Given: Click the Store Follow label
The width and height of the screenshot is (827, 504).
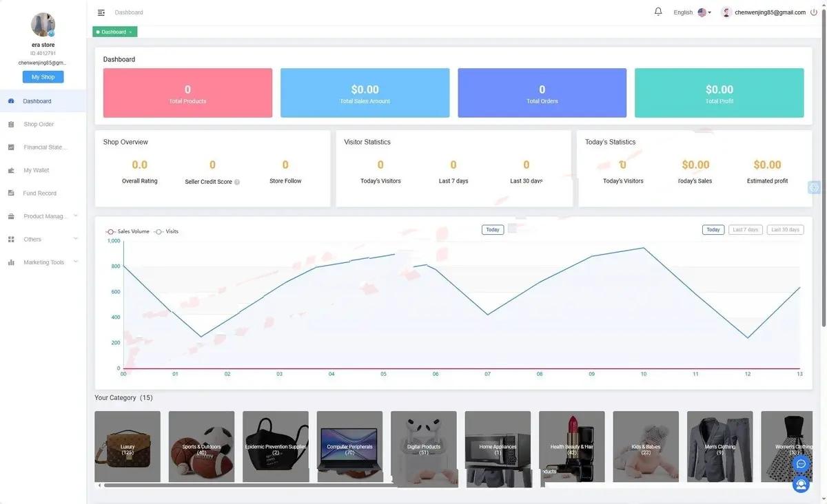Looking at the screenshot, I should 285,181.
